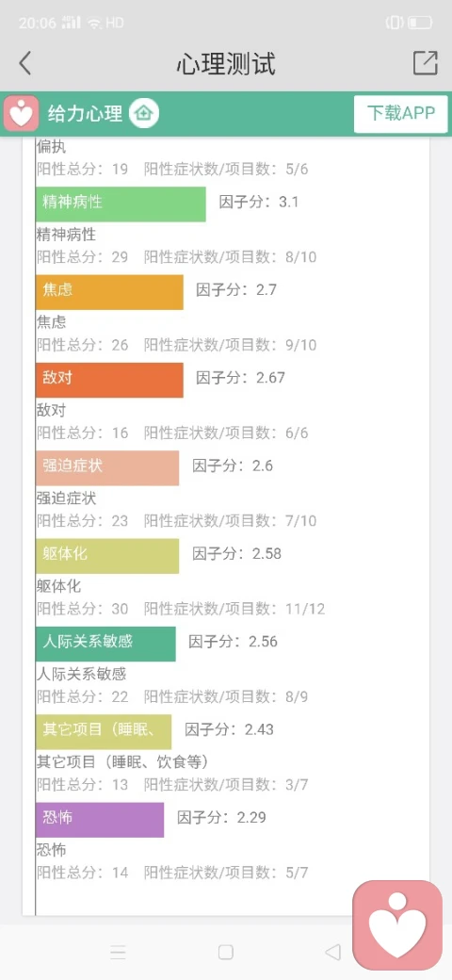Select the purple 恐怖 factor bar
The width and height of the screenshot is (452, 980).
100,820
